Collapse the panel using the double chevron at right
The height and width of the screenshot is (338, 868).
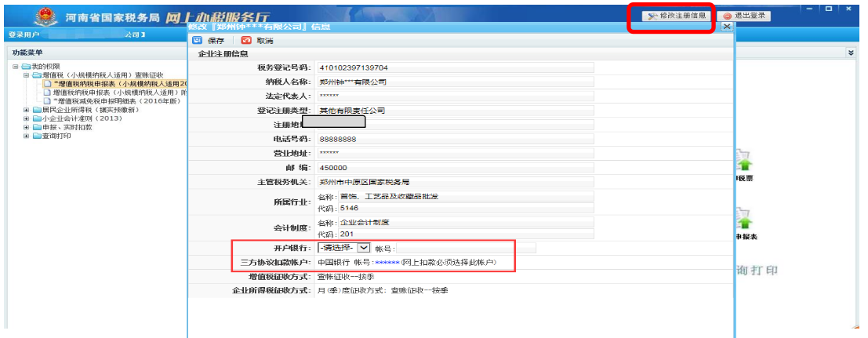tap(850, 53)
